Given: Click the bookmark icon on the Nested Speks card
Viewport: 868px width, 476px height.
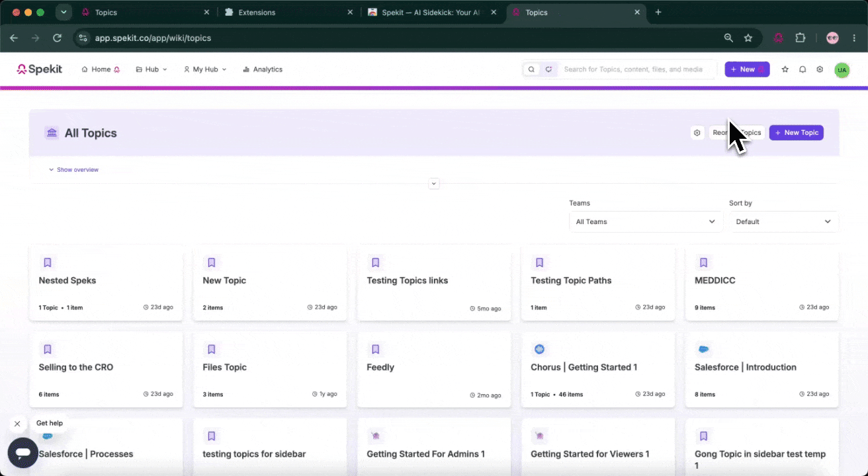Looking at the screenshot, I should 48,262.
